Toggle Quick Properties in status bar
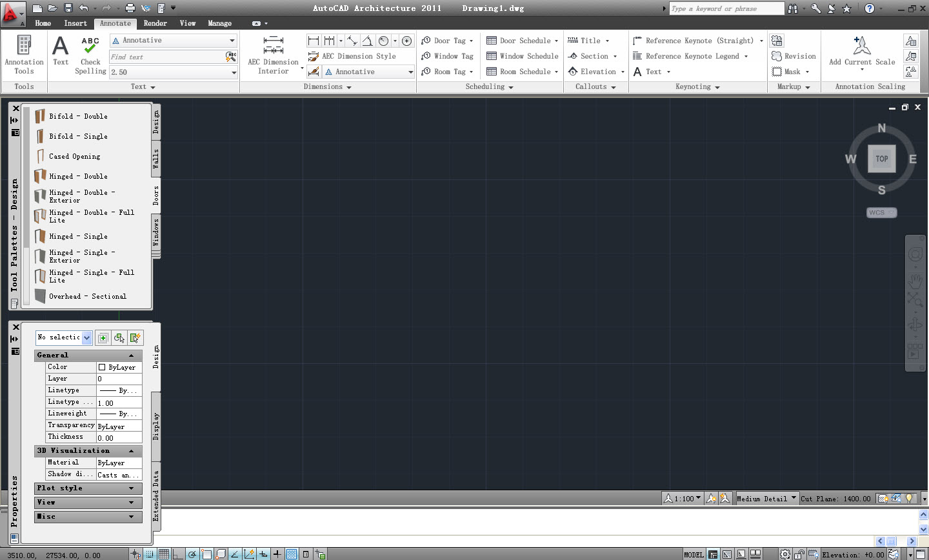 click(306, 554)
